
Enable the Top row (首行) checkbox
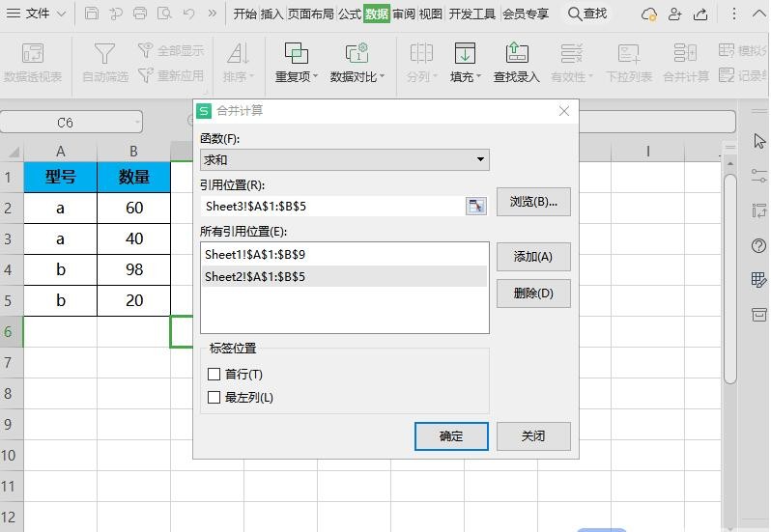[214, 375]
